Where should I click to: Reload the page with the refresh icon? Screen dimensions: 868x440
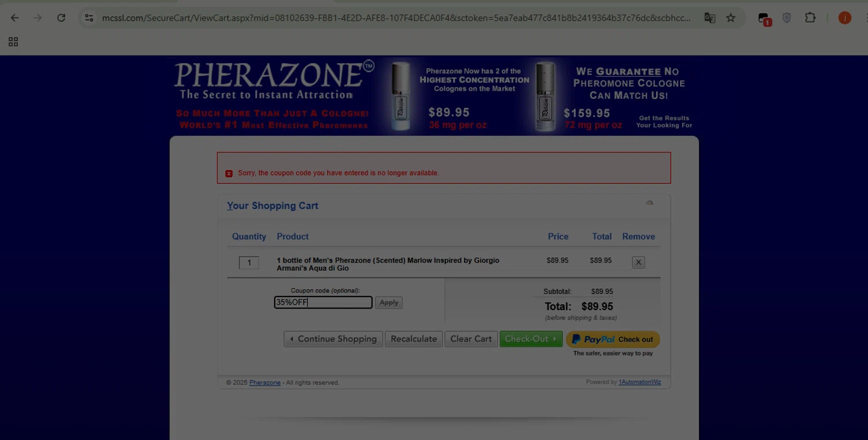(x=61, y=18)
